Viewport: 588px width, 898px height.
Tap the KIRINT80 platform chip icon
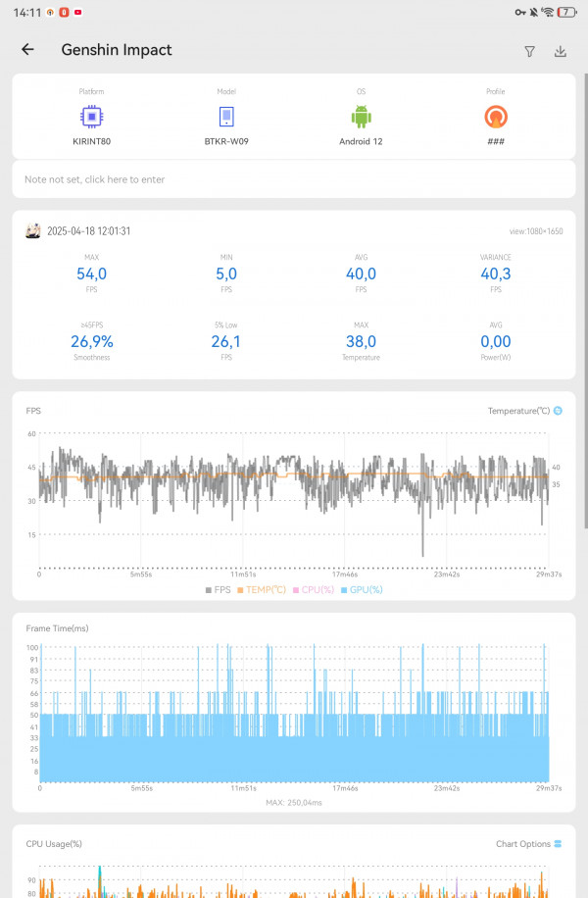pos(91,117)
